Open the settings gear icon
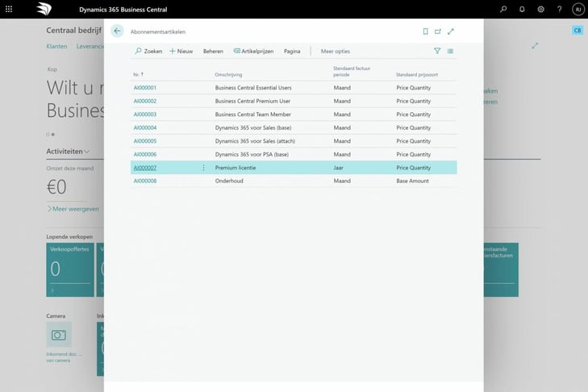 click(540, 9)
